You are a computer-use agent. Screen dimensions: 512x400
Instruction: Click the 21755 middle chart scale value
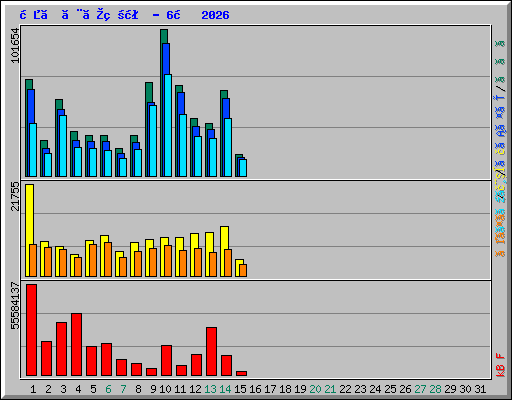pyautogui.click(x=15, y=196)
